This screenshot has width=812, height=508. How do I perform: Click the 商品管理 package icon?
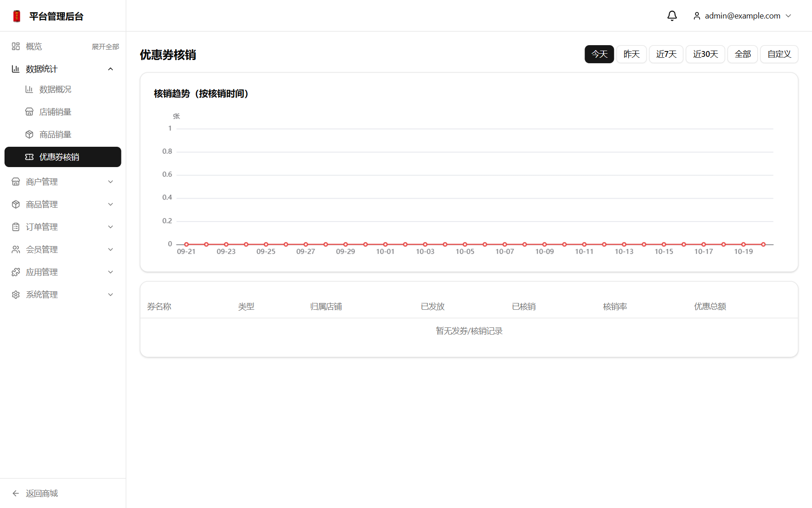click(x=16, y=204)
